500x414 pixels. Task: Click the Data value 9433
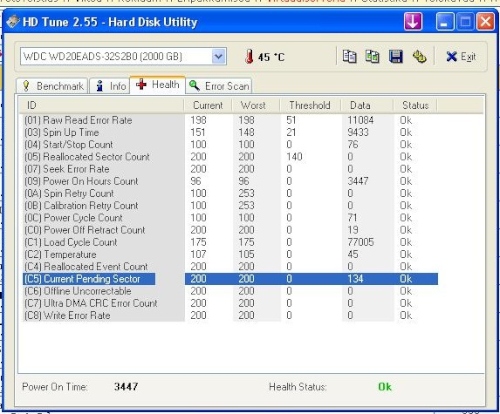point(358,132)
